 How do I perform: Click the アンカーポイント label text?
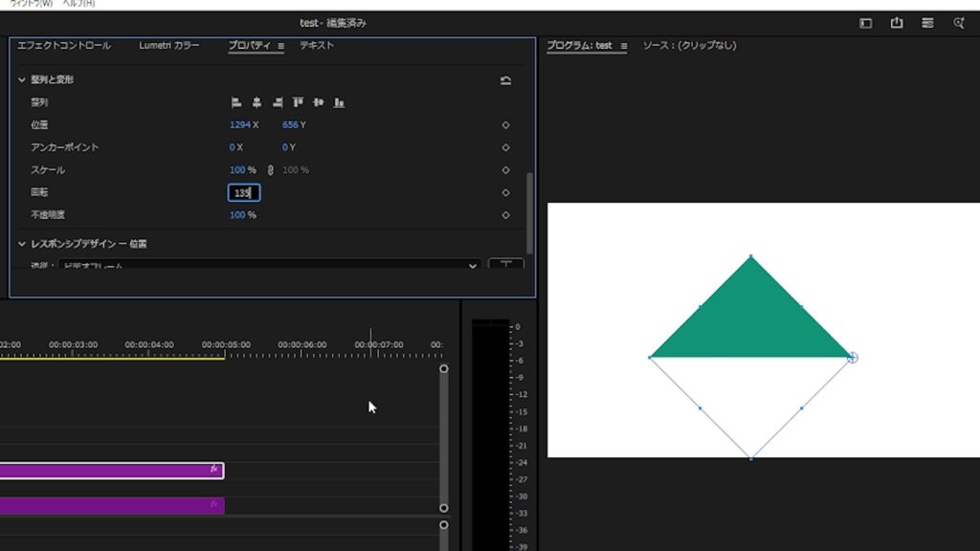pos(65,147)
